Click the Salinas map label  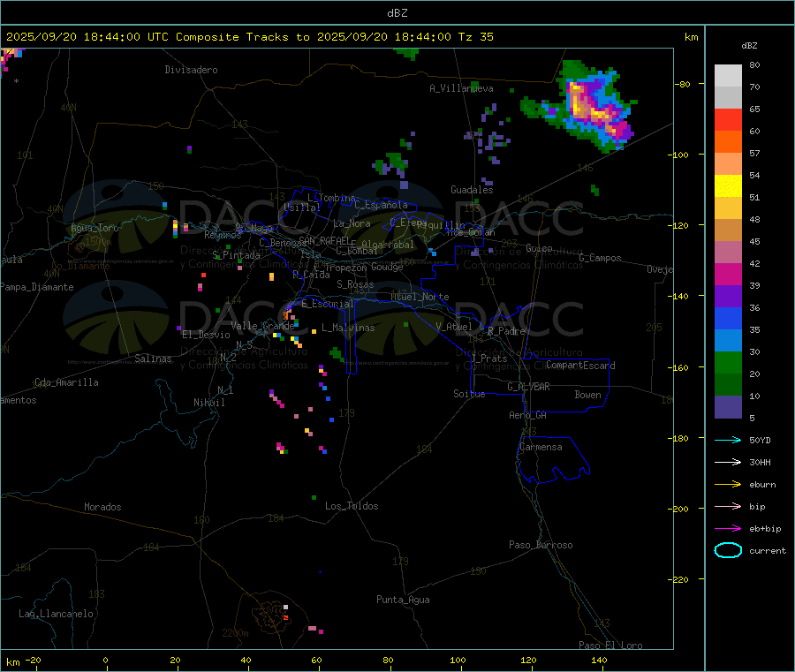coord(153,359)
